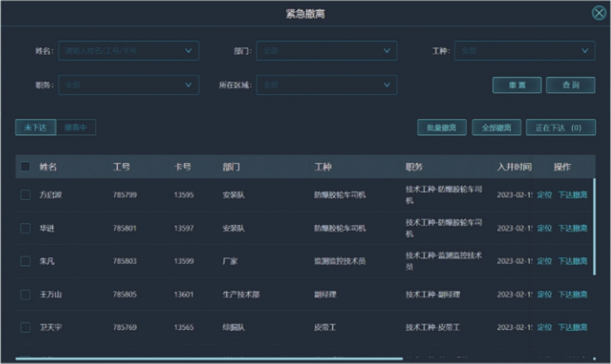The image size is (611, 364).
Task: Click the name 卫天宇
Action: click(51, 327)
